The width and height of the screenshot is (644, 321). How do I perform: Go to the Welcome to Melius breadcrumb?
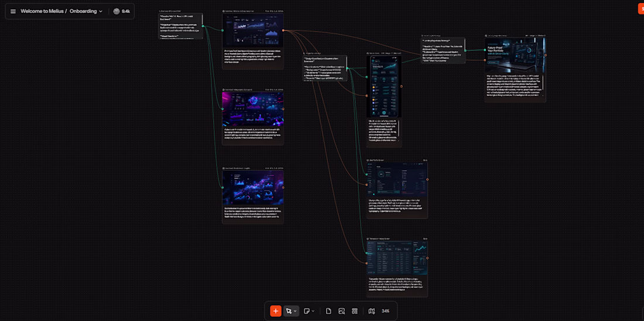coord(41,11)
